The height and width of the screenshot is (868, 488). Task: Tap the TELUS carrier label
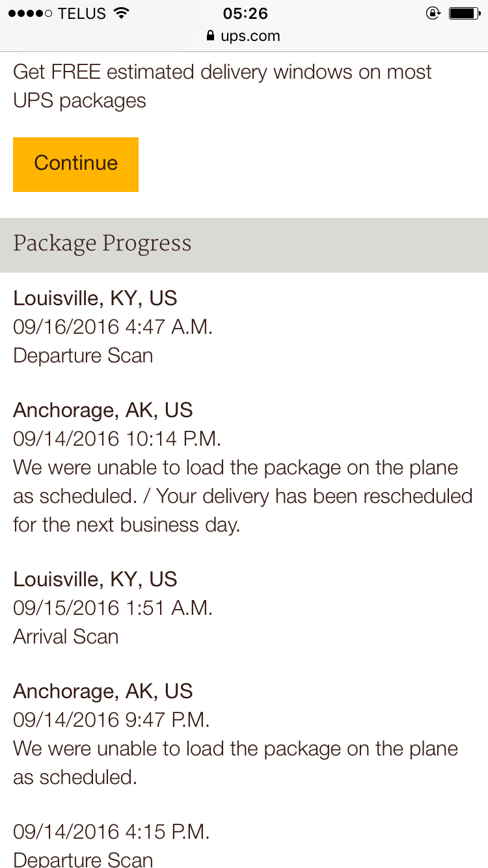click(x=82, y=13)
